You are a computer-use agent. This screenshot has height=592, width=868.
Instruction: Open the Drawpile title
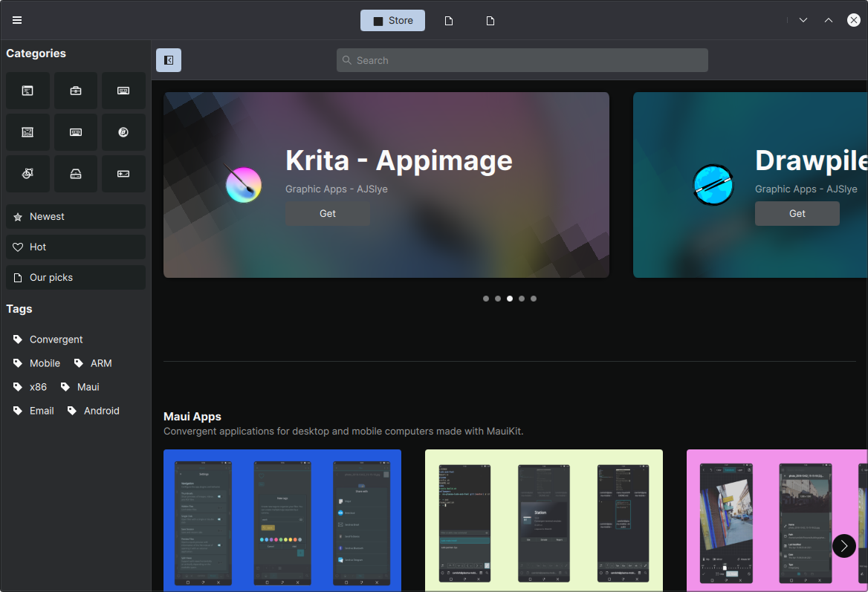(x=811, y=160)
